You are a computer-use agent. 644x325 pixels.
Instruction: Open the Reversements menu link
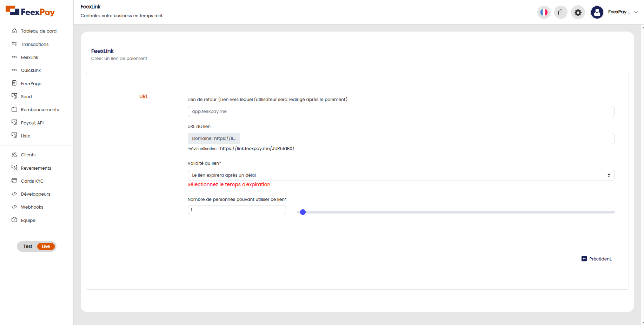coord(36,168)
